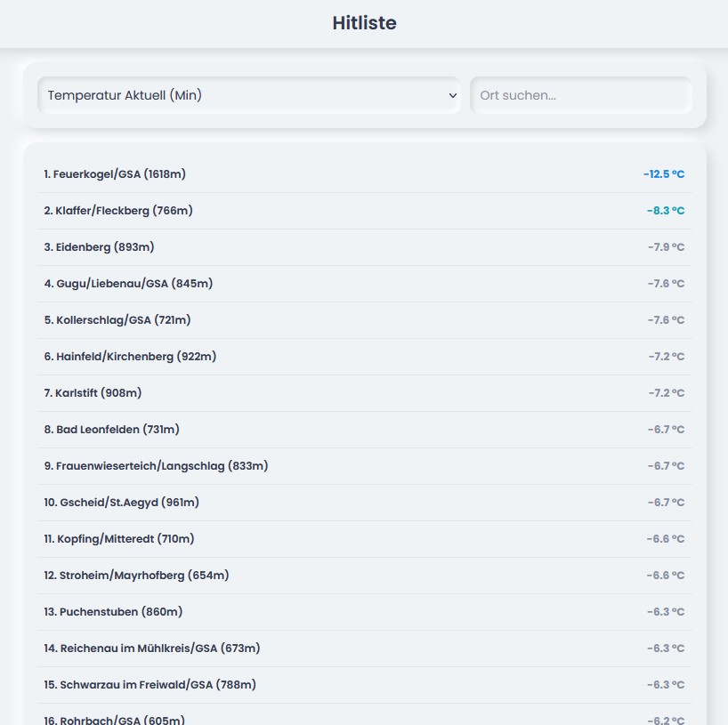728x725 pixels.
Task: Click the Kopfing/Mitteredt (710m) entry
Action: pos(118,539)
